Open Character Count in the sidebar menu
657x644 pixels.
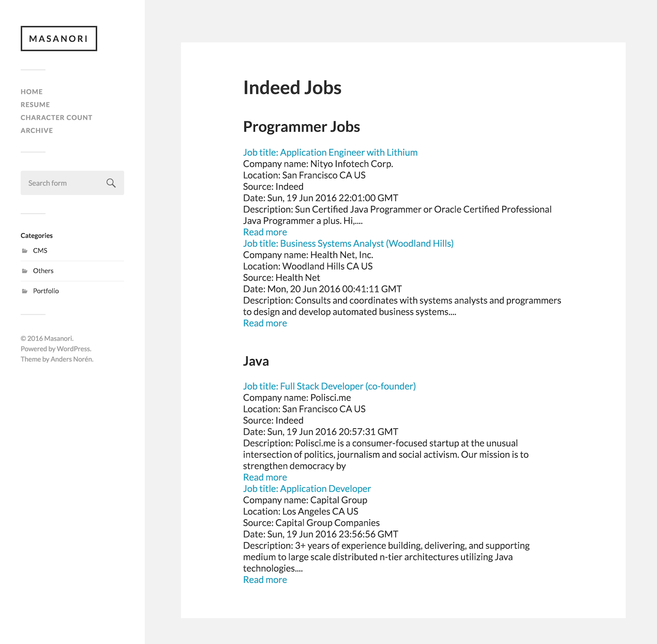point(56,117)
